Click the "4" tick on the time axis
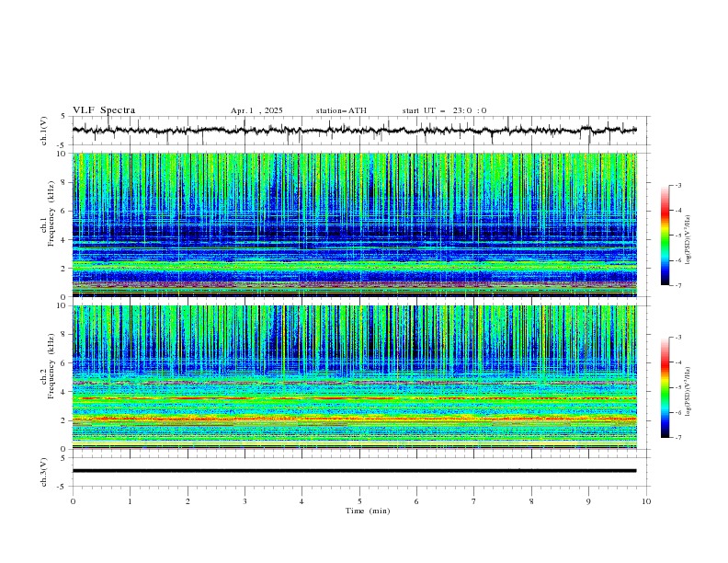This screenshot has height=563, width=728. pyautogui.click(x=301, y=501)
